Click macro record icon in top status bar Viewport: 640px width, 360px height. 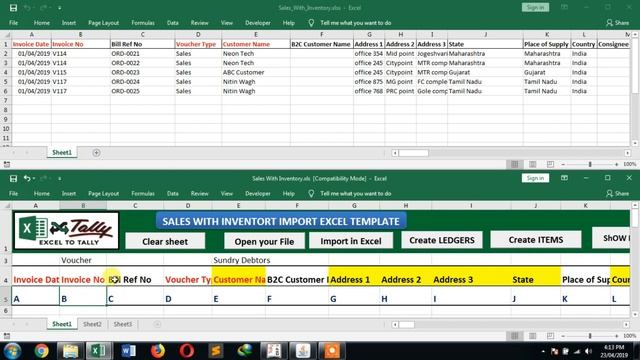(7, 164)
